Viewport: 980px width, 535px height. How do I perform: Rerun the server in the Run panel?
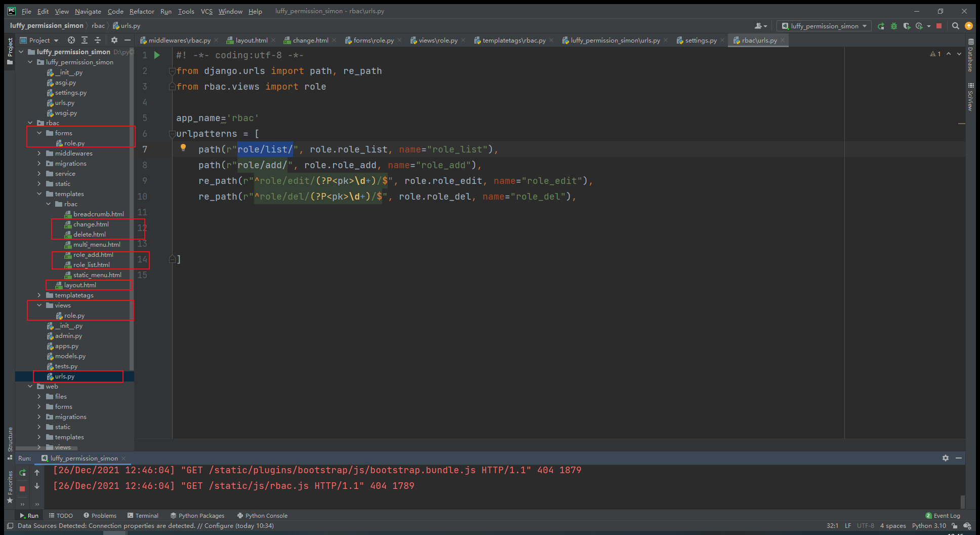pos(22,473)
